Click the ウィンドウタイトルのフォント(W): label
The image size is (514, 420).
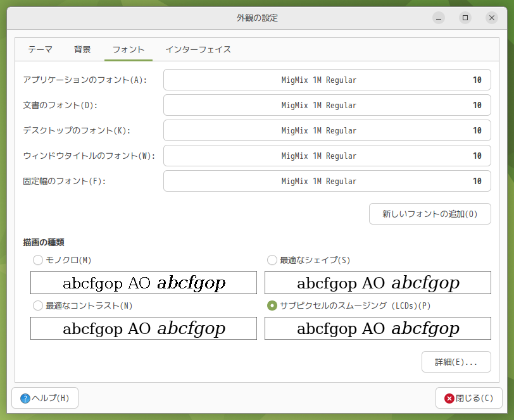coord(89,156)
